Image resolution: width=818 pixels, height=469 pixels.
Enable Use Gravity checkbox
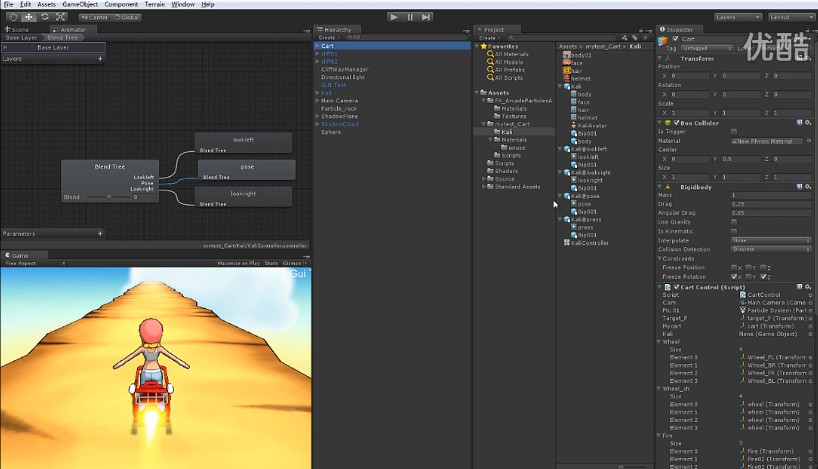click(x=734, y=222)
